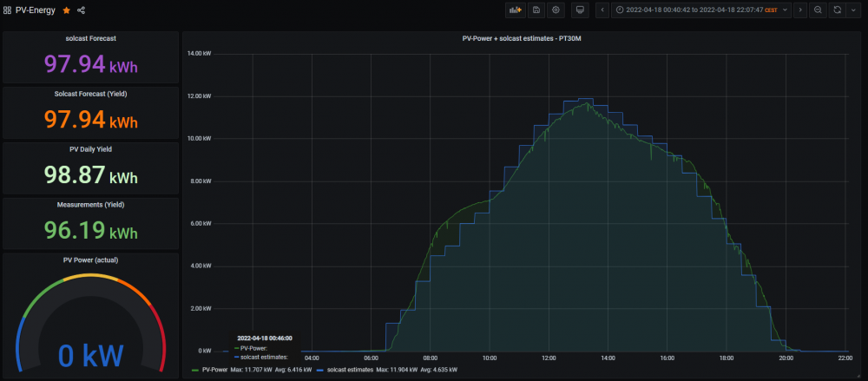Shift time range backwards
868x381 pixels.
602,10
